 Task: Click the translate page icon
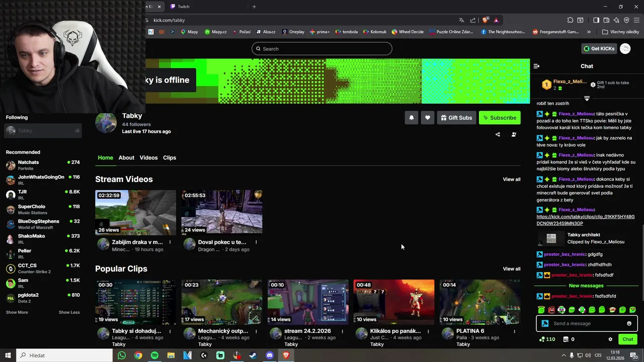(461, 20)
